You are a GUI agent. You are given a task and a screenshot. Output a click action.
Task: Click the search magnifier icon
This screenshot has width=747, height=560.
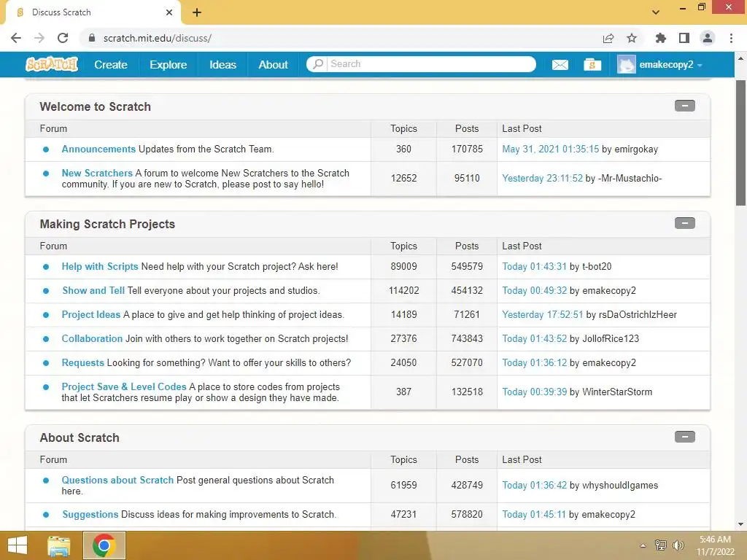(318, 64)
